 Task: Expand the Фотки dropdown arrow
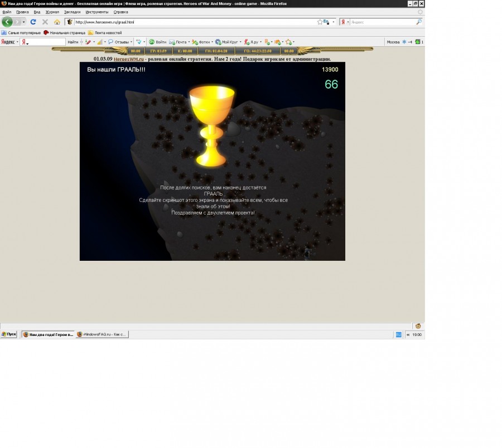tap(213, 42)
